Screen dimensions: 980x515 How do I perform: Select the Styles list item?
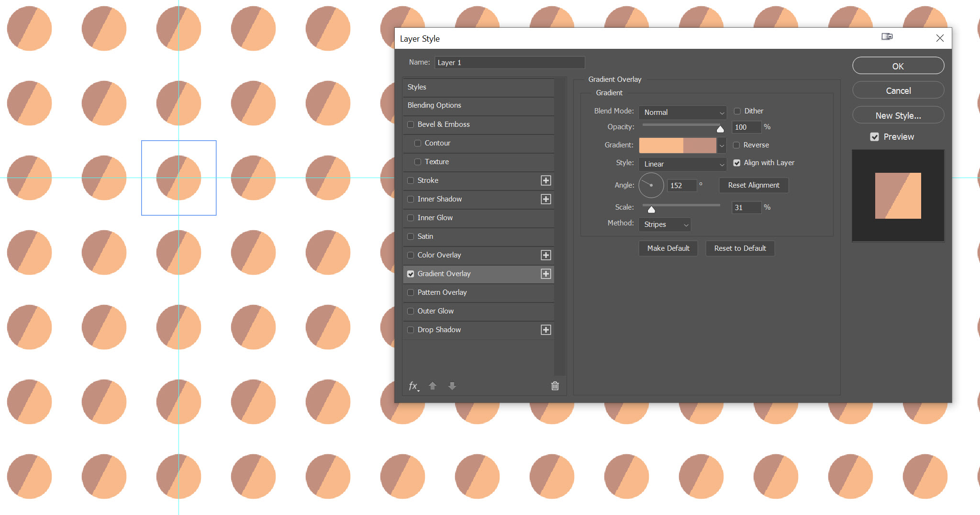pos(479,87)
